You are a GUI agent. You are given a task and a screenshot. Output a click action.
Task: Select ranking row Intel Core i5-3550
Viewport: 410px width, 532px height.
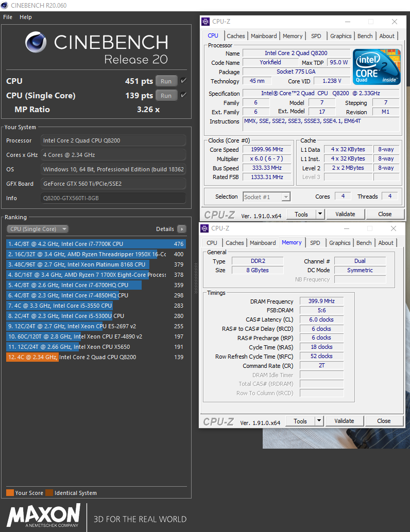[x=96, y=306]
